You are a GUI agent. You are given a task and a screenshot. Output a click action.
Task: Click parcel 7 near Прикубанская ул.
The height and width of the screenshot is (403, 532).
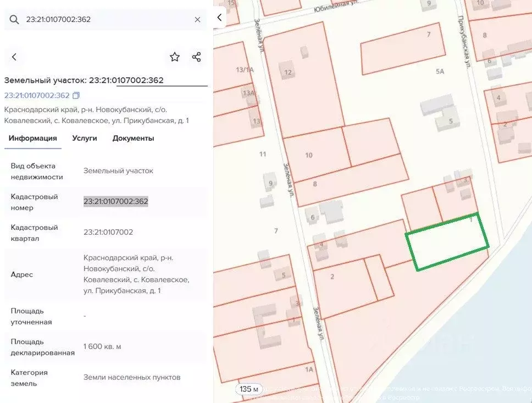[x=403, y=49]
